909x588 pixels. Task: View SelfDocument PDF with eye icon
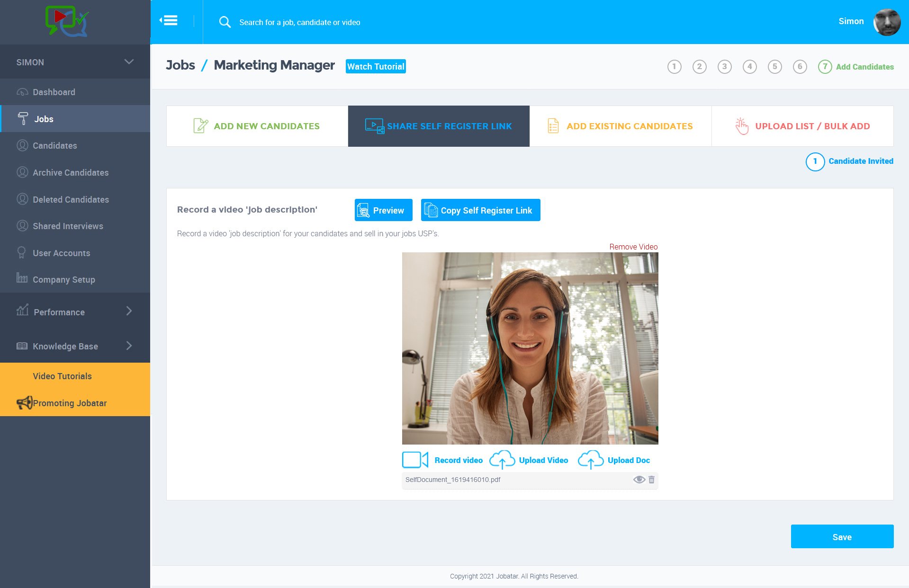[x=639, y=480]
